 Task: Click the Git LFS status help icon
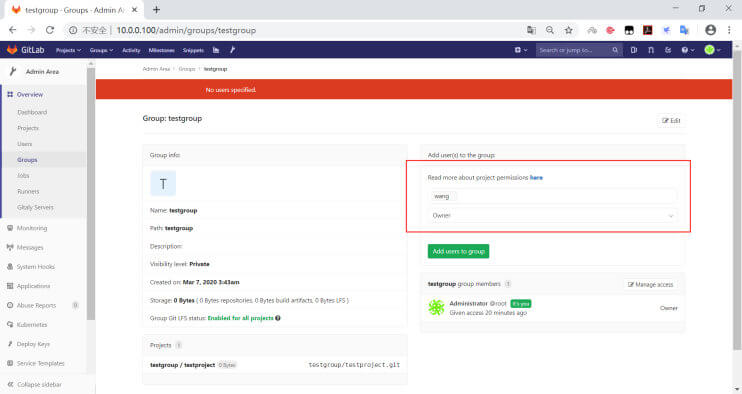tap(278, 318)
